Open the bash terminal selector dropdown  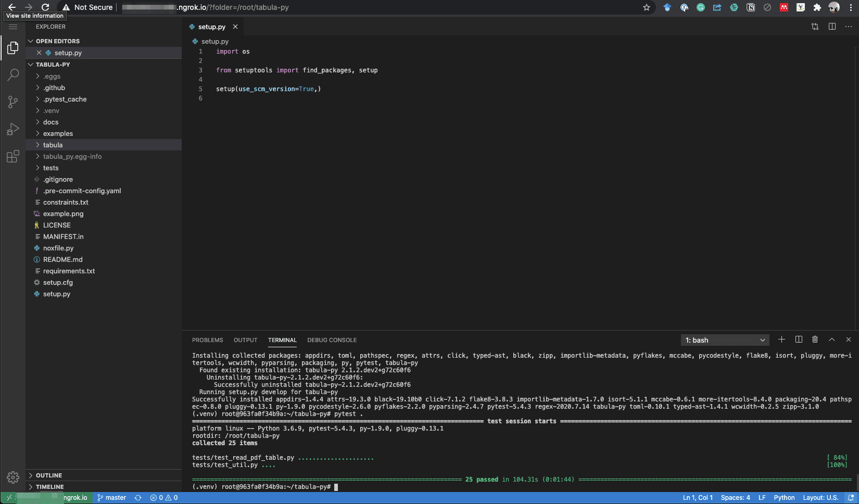click(725, 340)
